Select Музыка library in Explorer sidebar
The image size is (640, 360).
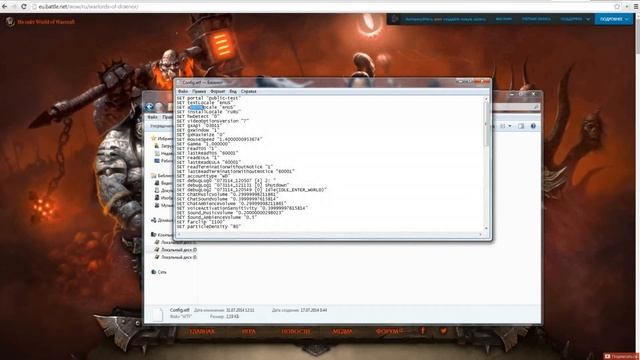(x=165, y=205)
